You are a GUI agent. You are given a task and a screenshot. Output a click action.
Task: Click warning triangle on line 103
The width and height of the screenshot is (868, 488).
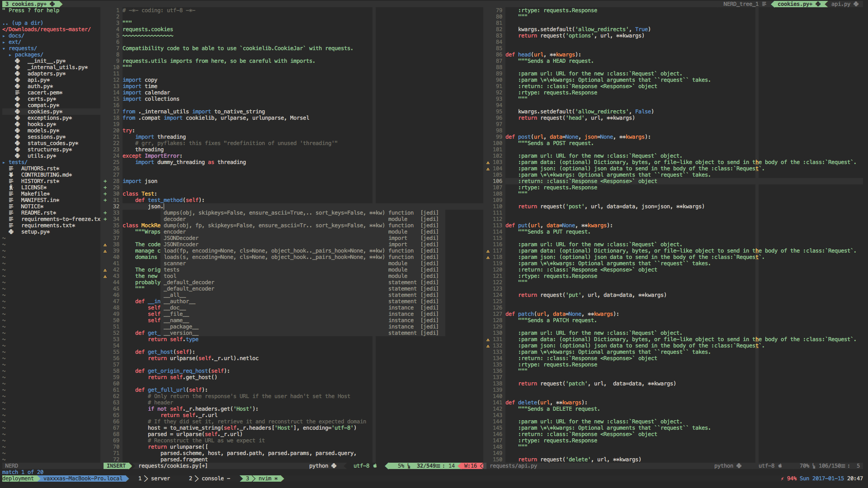tap(488, 162)
